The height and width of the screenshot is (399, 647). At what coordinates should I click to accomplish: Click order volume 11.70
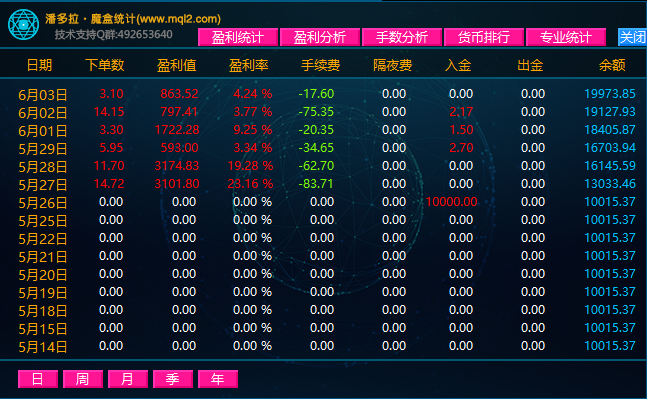pos(109,166)
